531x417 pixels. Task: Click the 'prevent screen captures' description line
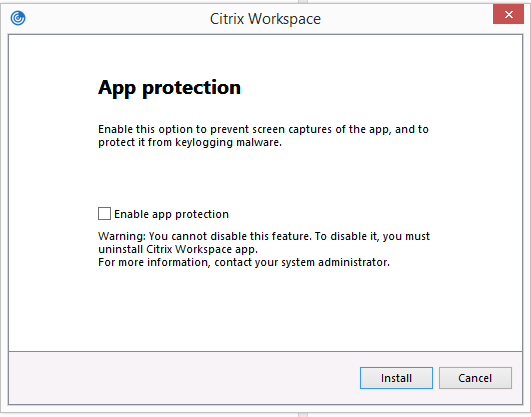click(x=263, y=129)
